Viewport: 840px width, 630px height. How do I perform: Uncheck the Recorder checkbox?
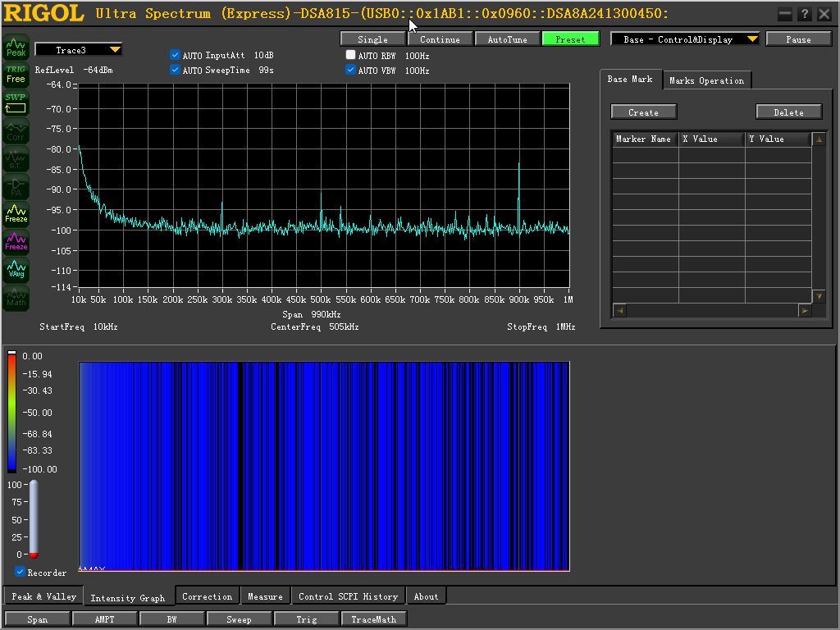coord(20,572)
